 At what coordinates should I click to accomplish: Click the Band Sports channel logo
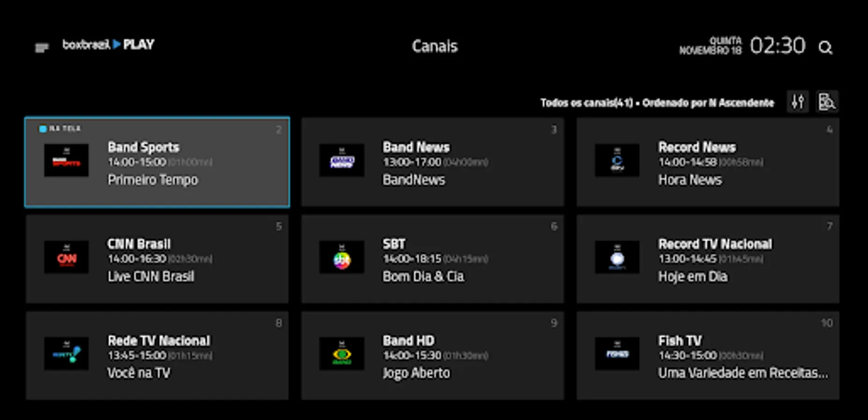pyautogui.click(x=66, y=160)
